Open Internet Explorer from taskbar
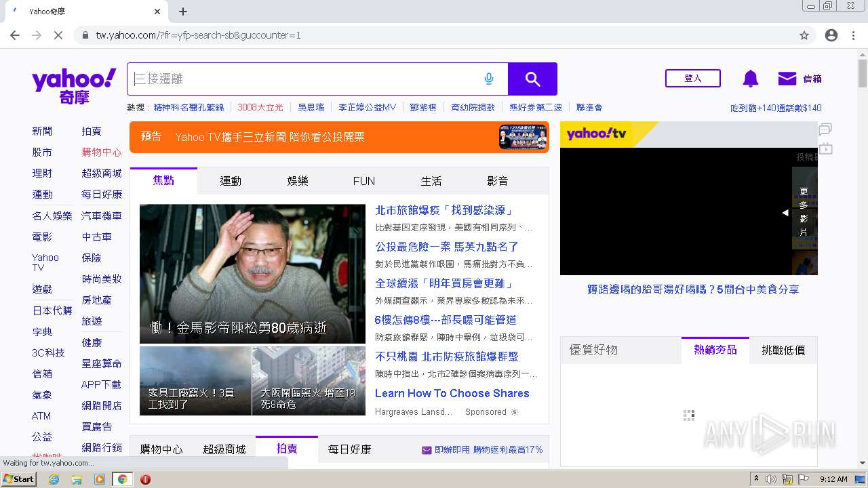The image size is (868, 488). pyautogui.click(x=54, y=479)
